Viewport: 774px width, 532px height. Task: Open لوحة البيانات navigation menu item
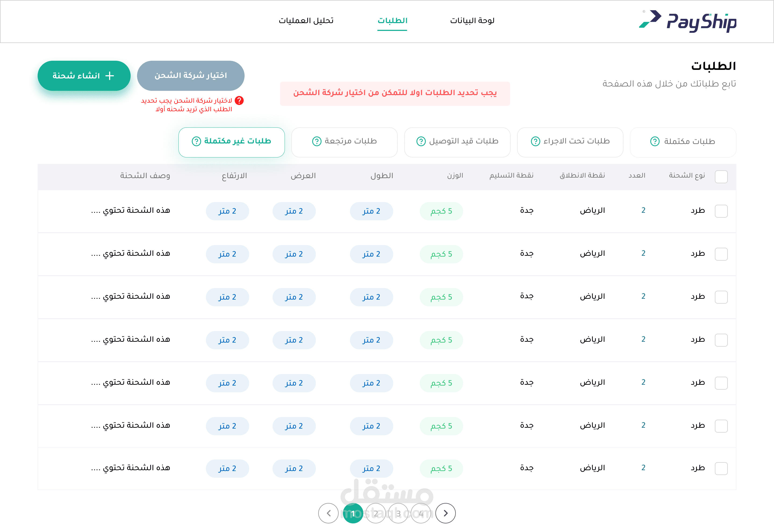click(x=472, y=21)
